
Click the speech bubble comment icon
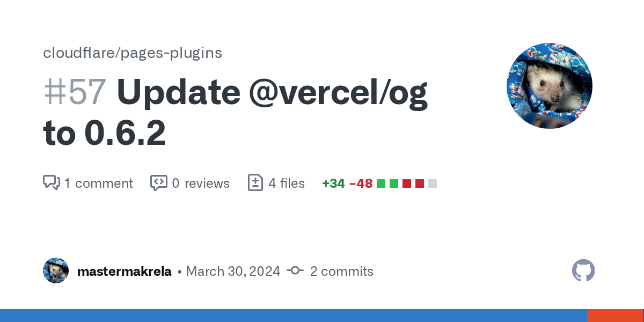[x=51, y=182]
